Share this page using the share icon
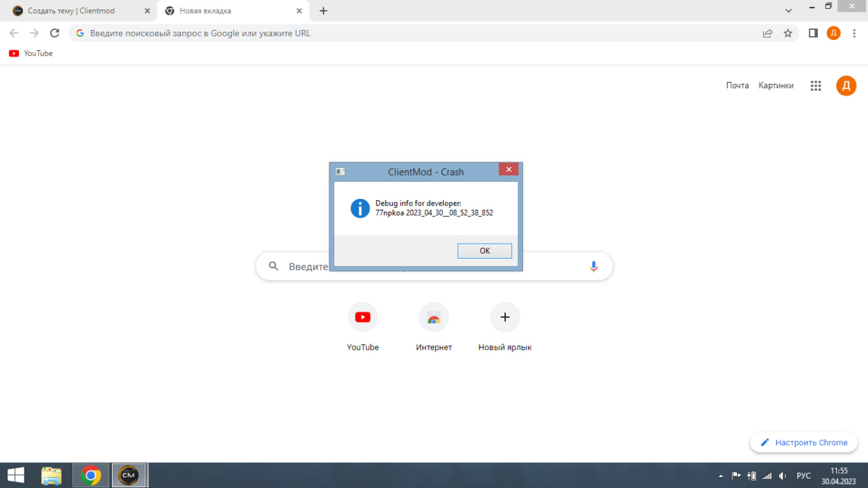Screen dimensions: 868x488 [767, 33]
